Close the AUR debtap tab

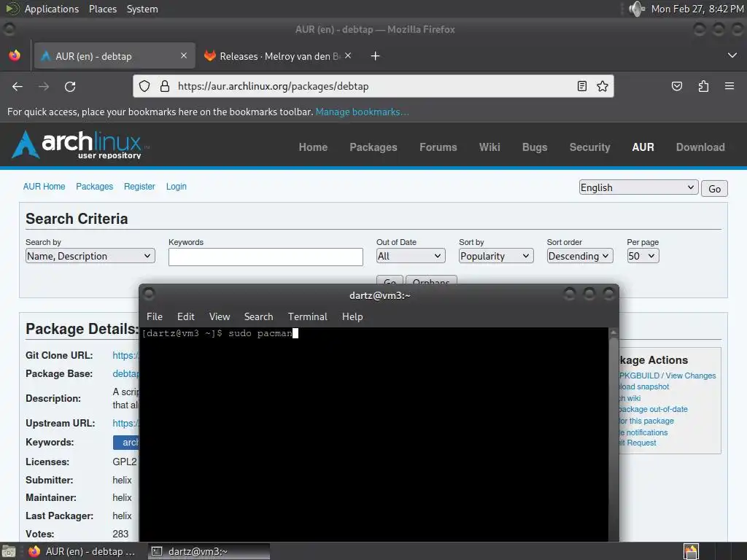point(184,55)
